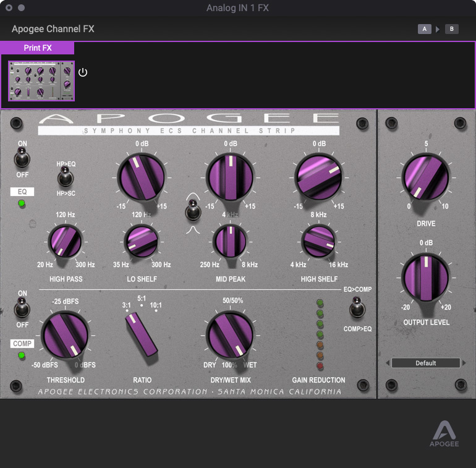Click the Drive knob
Viewport: 476px width, 468px height.
426,177
